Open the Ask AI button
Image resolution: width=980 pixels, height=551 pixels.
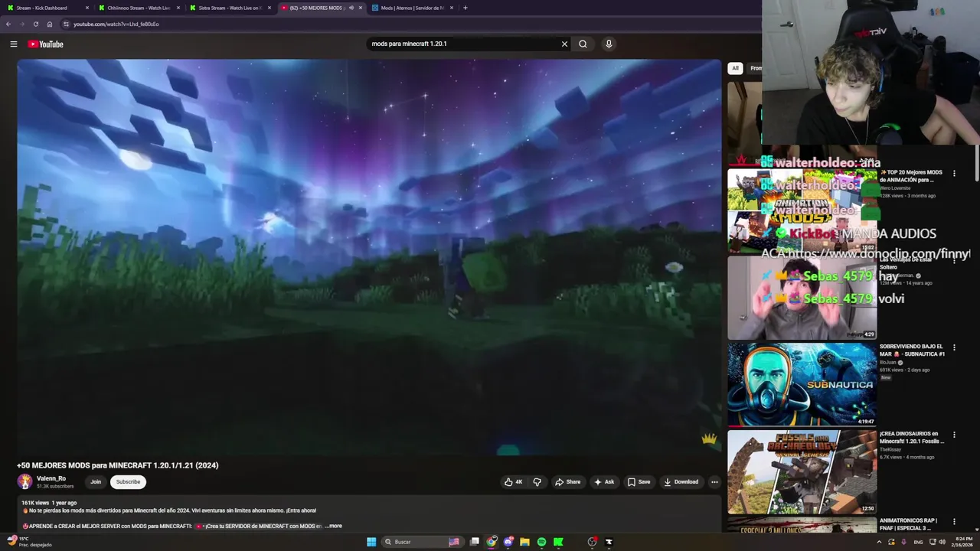coord(603,482)
